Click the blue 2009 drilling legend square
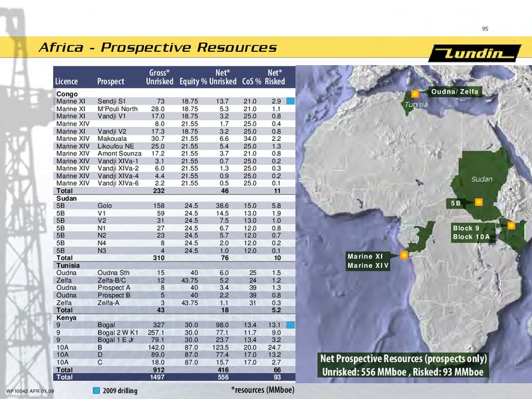Screen dimensions: 532x399 point(96,390)
